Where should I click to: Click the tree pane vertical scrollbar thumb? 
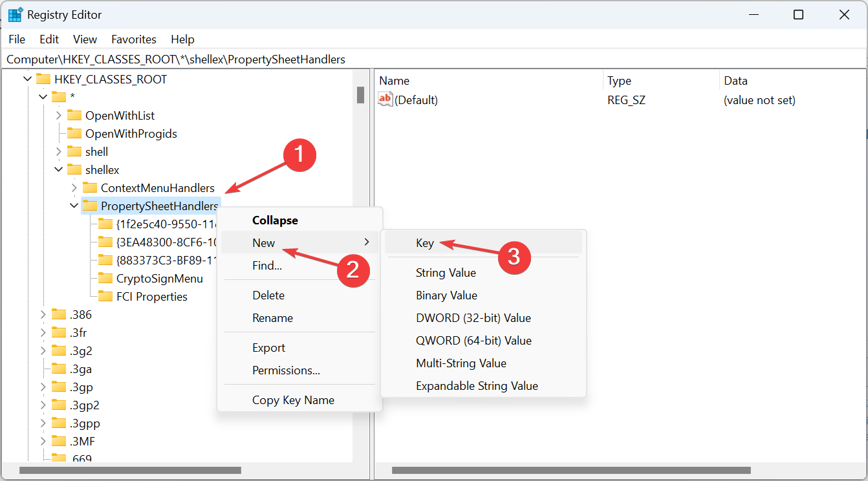click(x=361, y=95)
